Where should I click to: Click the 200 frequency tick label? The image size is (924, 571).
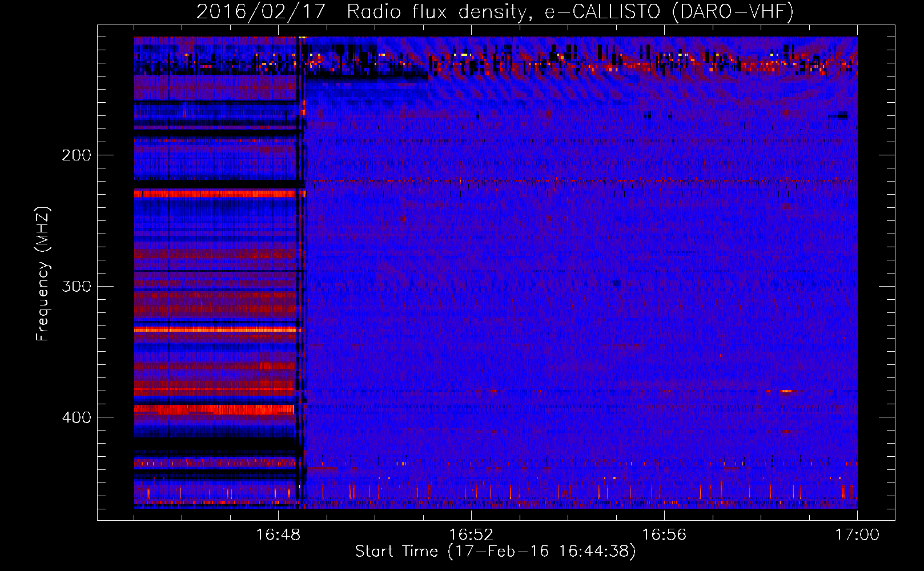tap(77, 155)
